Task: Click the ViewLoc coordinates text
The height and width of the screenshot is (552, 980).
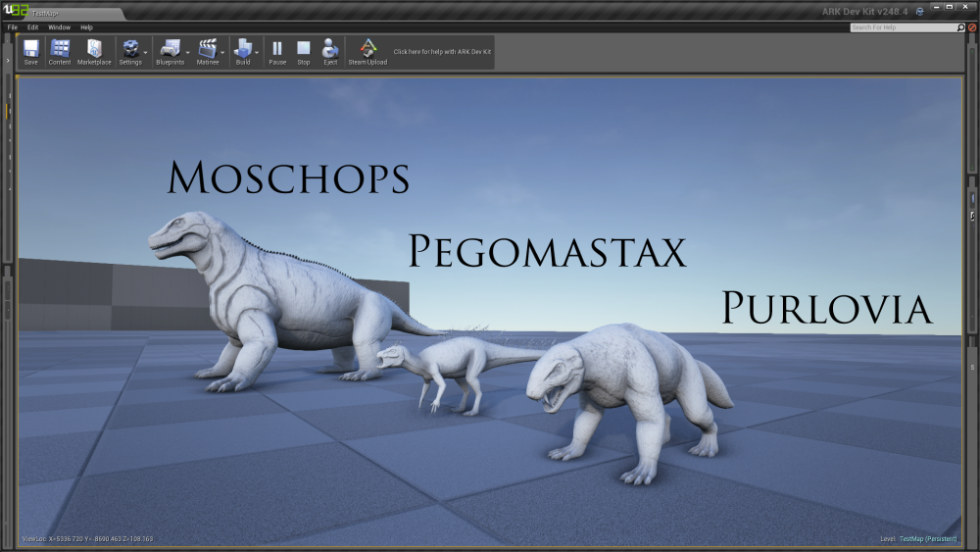Action: (87, 539)
